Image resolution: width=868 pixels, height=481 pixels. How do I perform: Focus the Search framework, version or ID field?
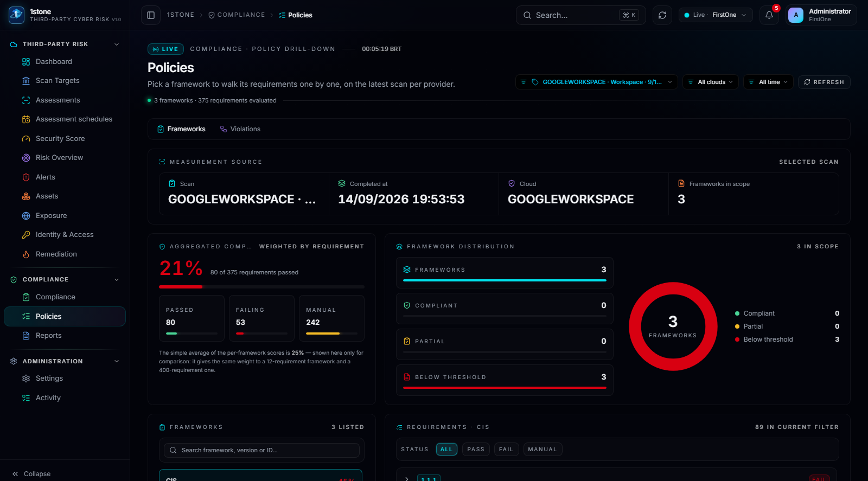pos(262,450)
